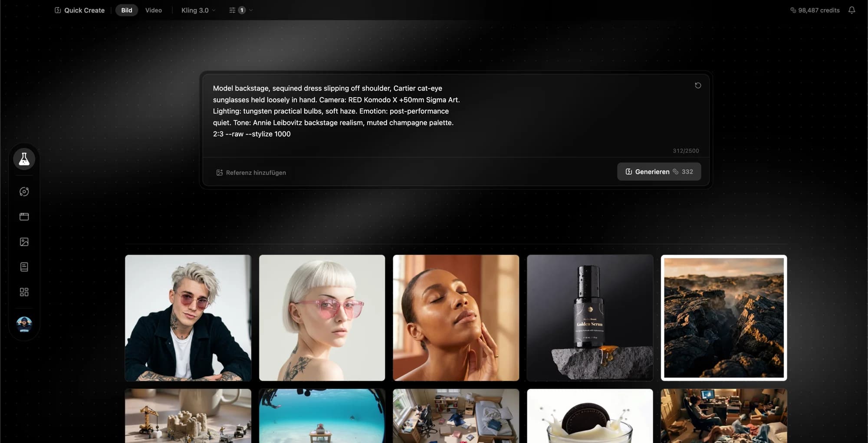Switch generation mode to Video

[153, 10]
